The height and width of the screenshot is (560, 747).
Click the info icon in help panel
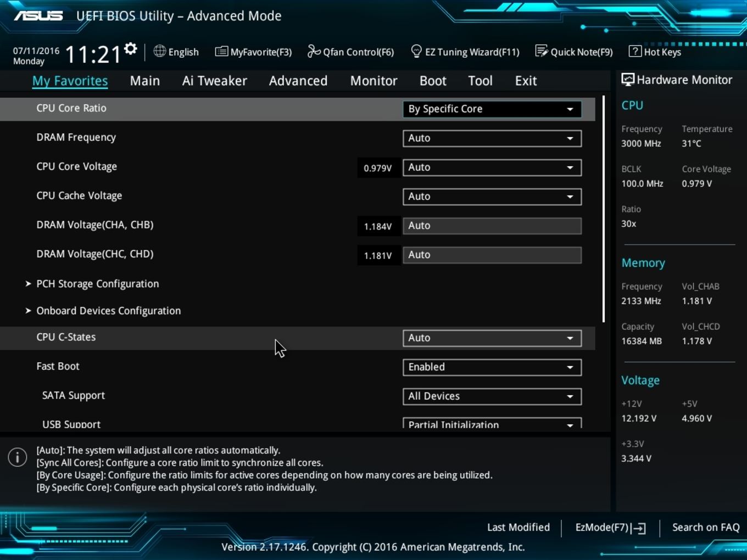(x=18, y=457)
